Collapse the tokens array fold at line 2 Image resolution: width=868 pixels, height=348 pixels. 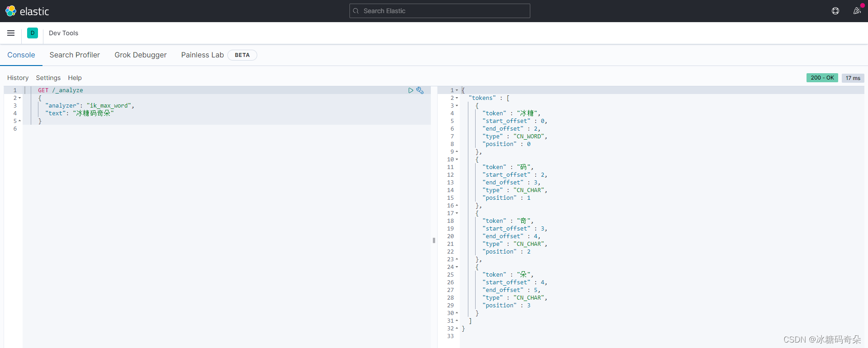point(457,98)
